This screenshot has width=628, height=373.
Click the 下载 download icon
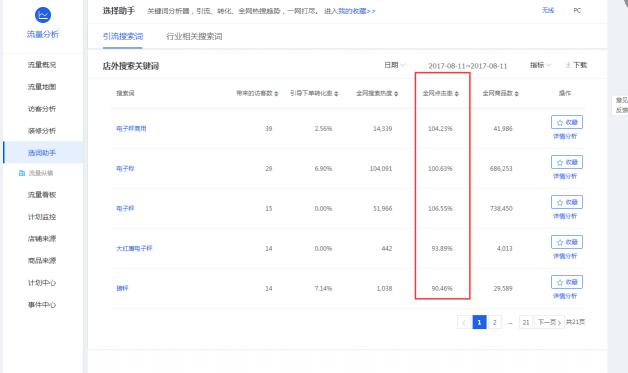(568, 65)
